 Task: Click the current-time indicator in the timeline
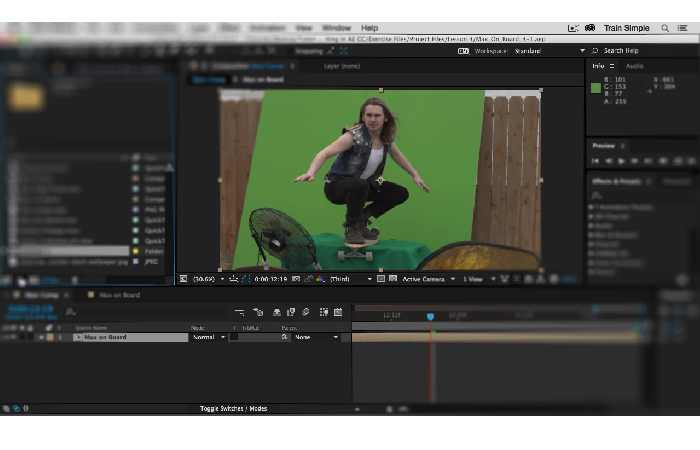coord(430,317)
